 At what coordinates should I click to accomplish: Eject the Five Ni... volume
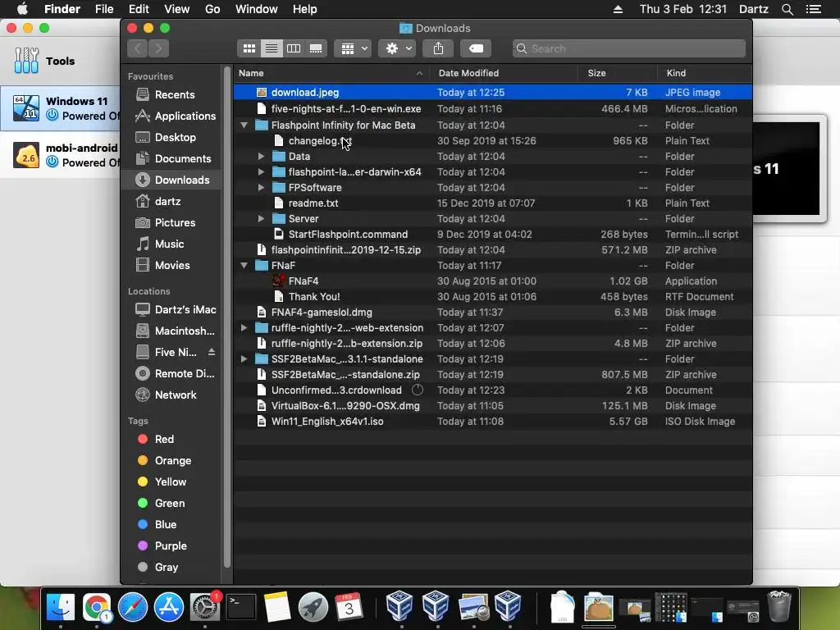pyautogui.click(x=212, y=352)
